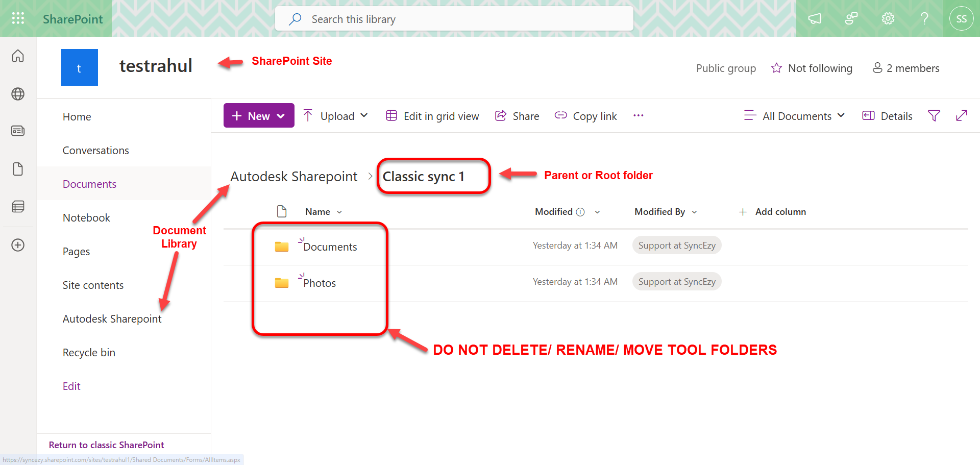Open the filter pane funnel icon
This screenshot has height=465, width=980.
(x=934, y=116)
